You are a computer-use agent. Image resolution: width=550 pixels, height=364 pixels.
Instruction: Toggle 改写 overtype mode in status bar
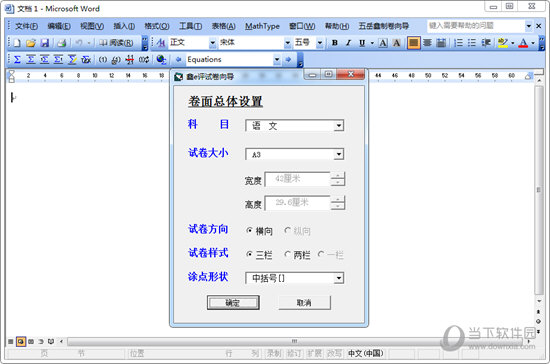tap(334, 353)
